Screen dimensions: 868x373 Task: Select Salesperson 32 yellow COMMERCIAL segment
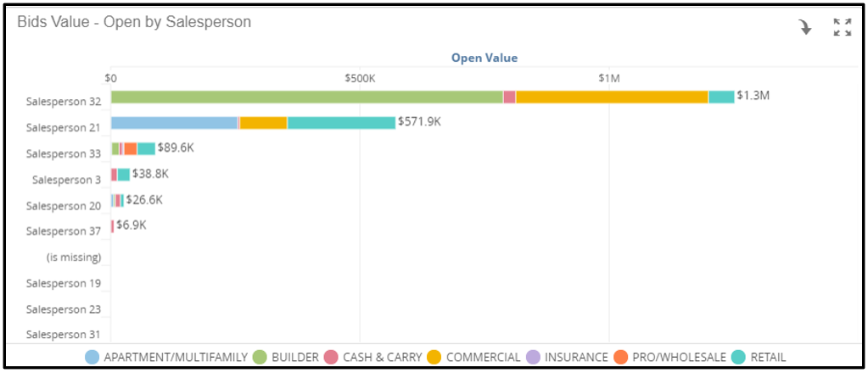point(613,97)
